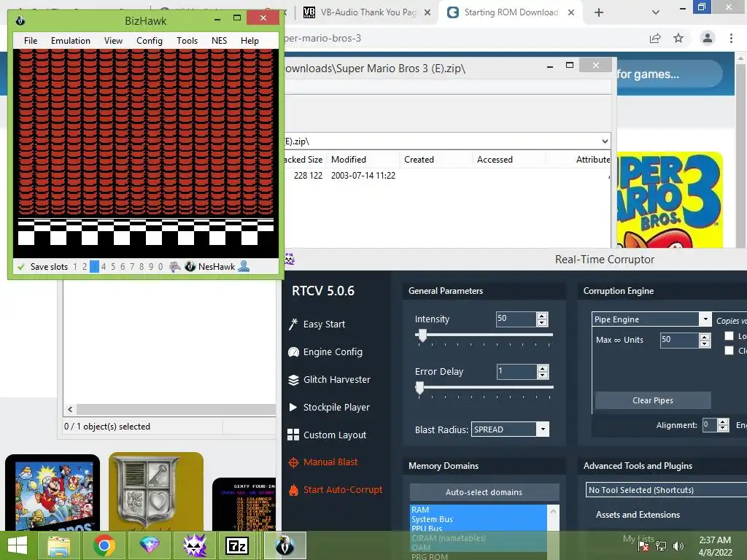Screen dimensions: 747x560
Task: Toggle the 'Lo' checkbox next to Copies label
Action: [x=729, y=336]
